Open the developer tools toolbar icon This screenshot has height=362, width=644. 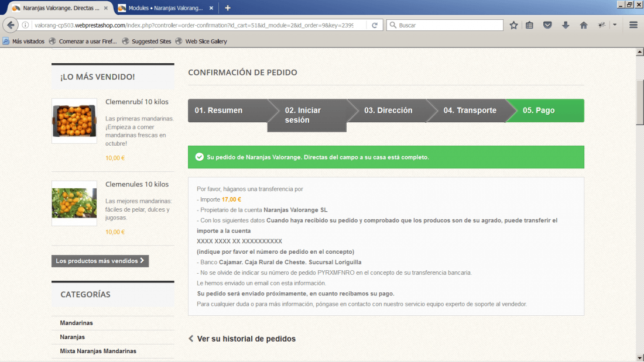pos(602,25)
